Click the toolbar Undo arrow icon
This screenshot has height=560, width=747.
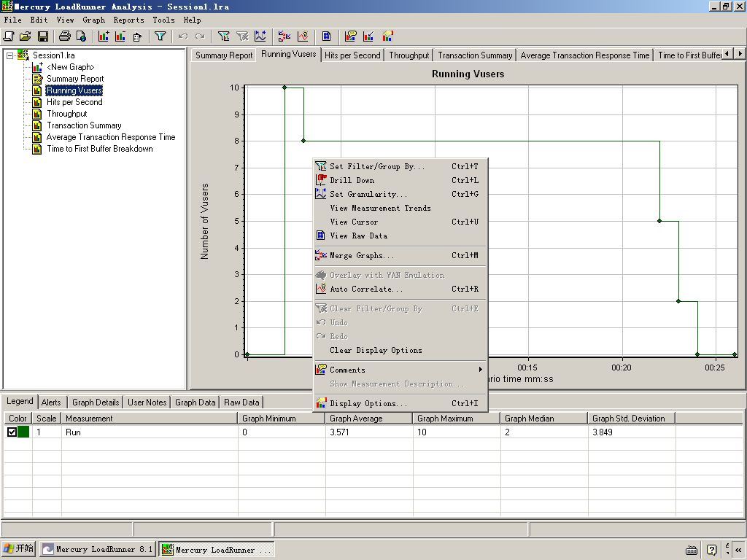click(183, 36)
